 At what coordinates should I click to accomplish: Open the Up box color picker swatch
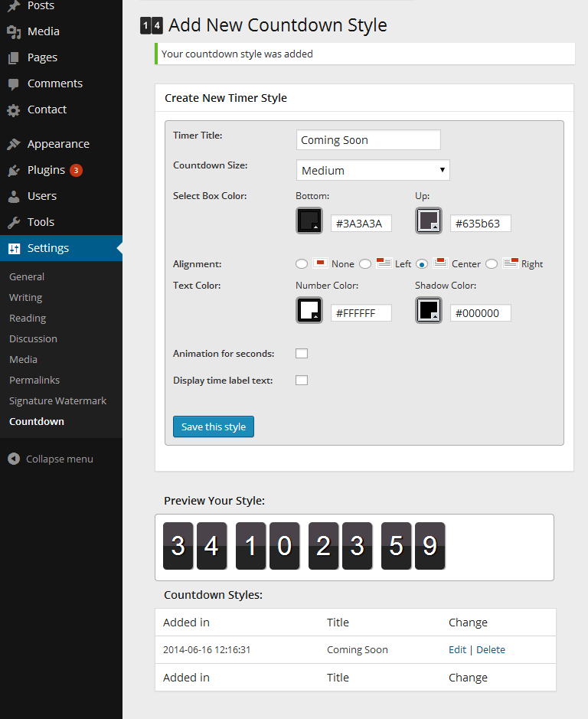click(x=429, y=221)
